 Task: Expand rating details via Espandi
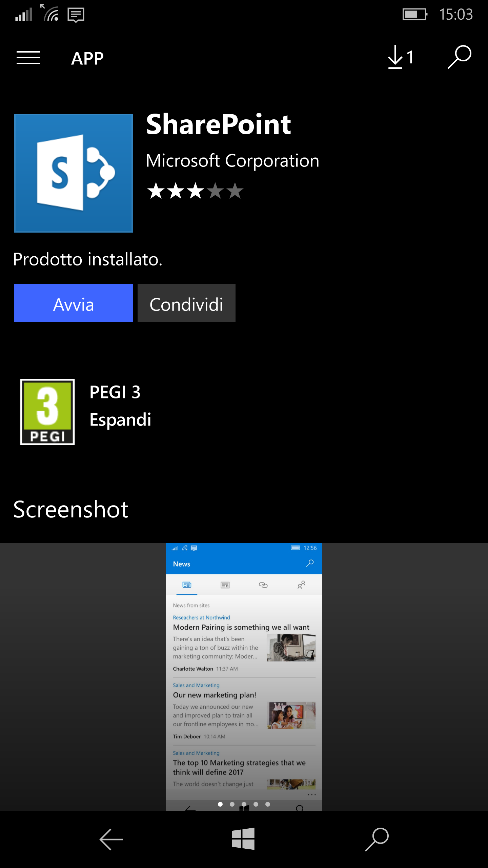[x=120, y=420]
